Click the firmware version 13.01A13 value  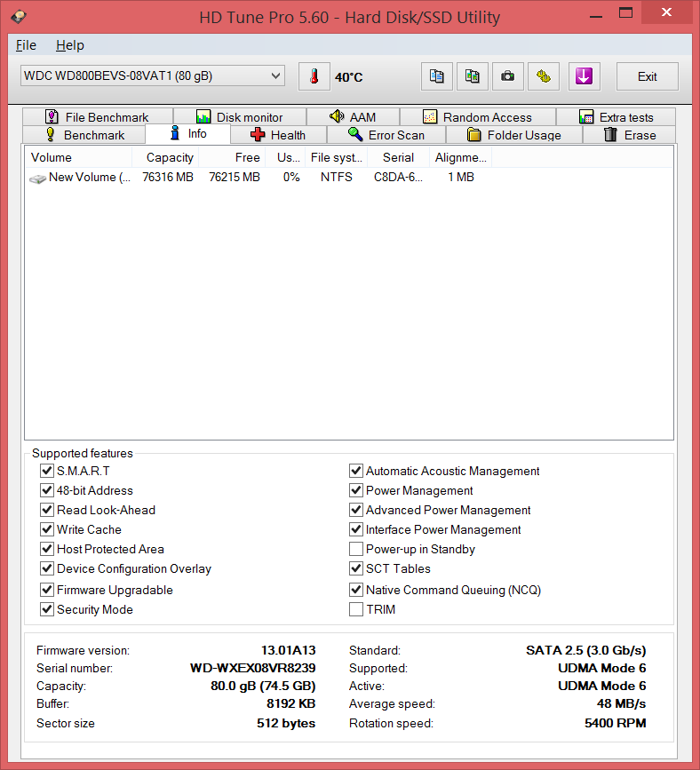pos(289,650)
